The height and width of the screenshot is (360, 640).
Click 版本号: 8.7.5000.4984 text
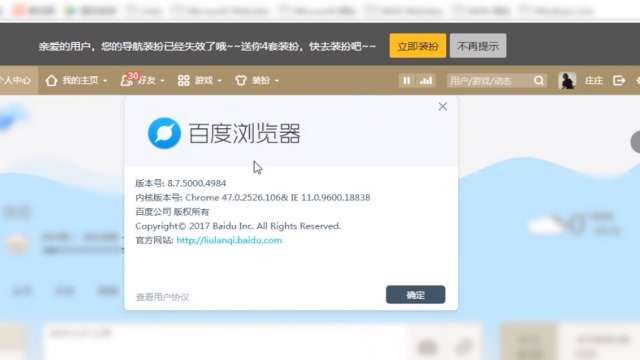pyautogui.click(x=180, y=183)
